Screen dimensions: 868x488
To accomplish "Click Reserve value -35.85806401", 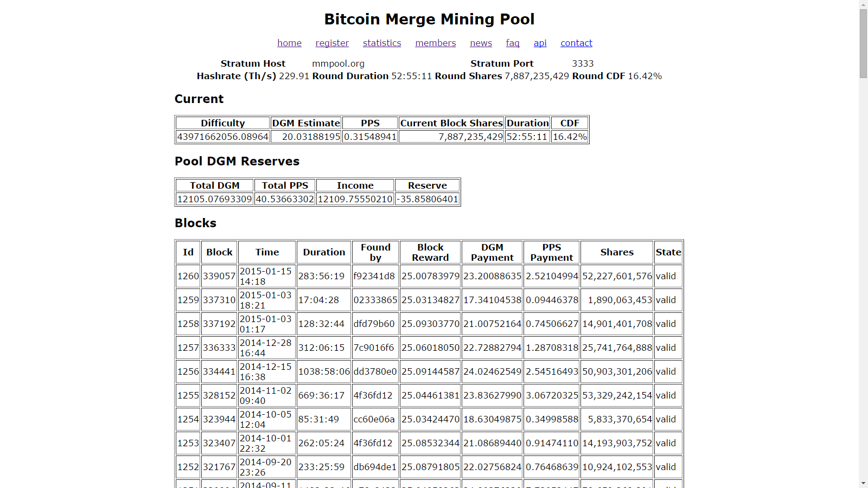I will 427,199.
